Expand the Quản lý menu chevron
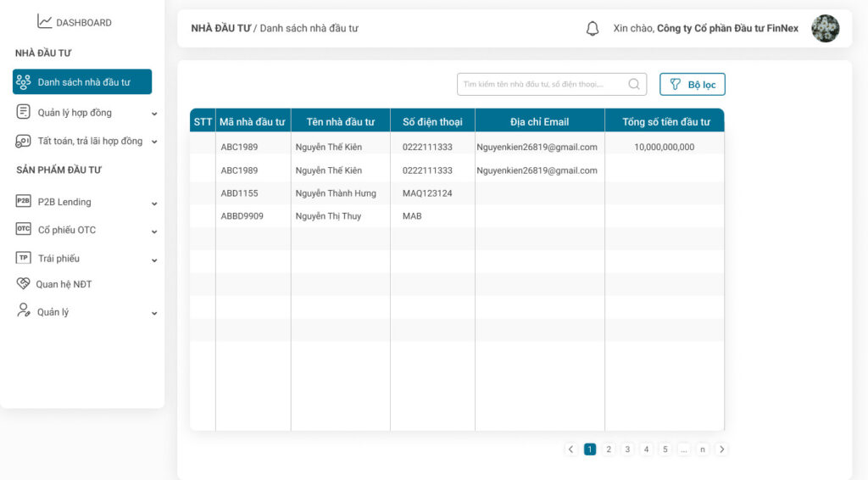This screenshot has width=868, height=480. pos(154,313)
